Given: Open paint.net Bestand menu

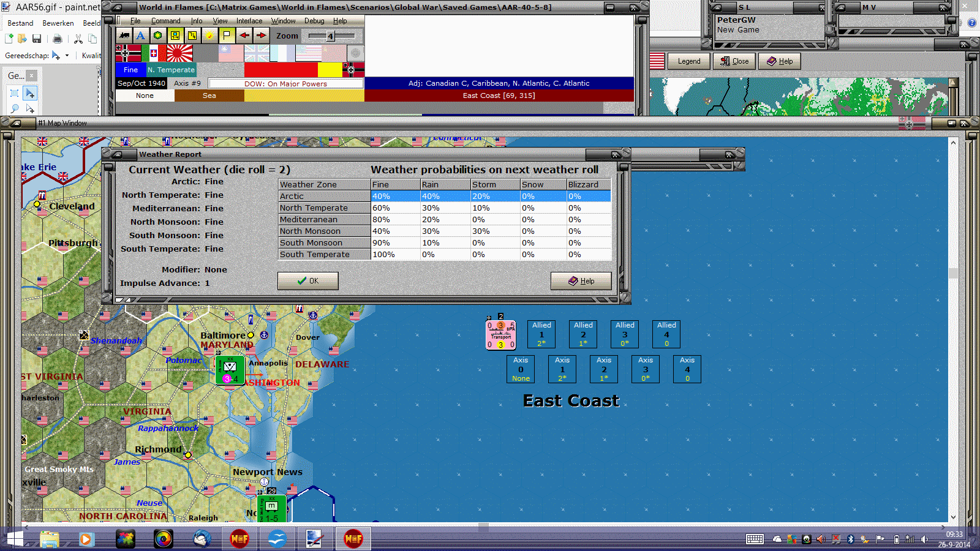Looking at the screenshot, I should coord(21,23).
